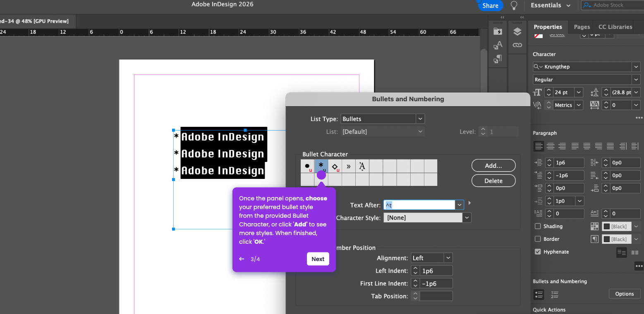The height and width of the screenshot is (314, 644).
Task: Click the Add... bullet button
Action: point(493,166)
